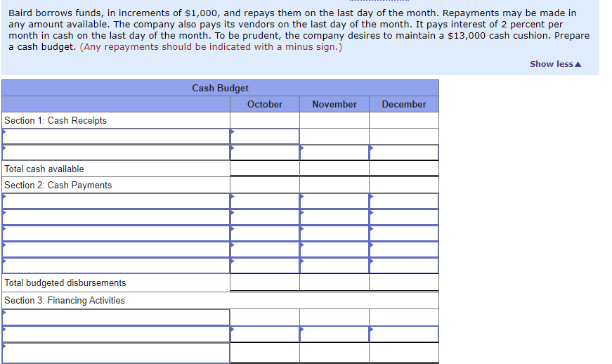Select October cell in second Cash Payments row

[x=265, y=217]
